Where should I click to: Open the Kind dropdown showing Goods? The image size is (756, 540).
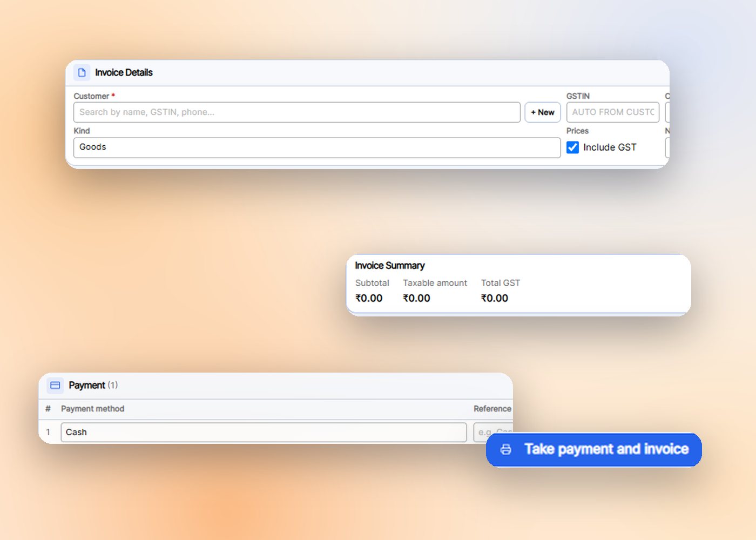pyautogui.click(x=317, y=147)
